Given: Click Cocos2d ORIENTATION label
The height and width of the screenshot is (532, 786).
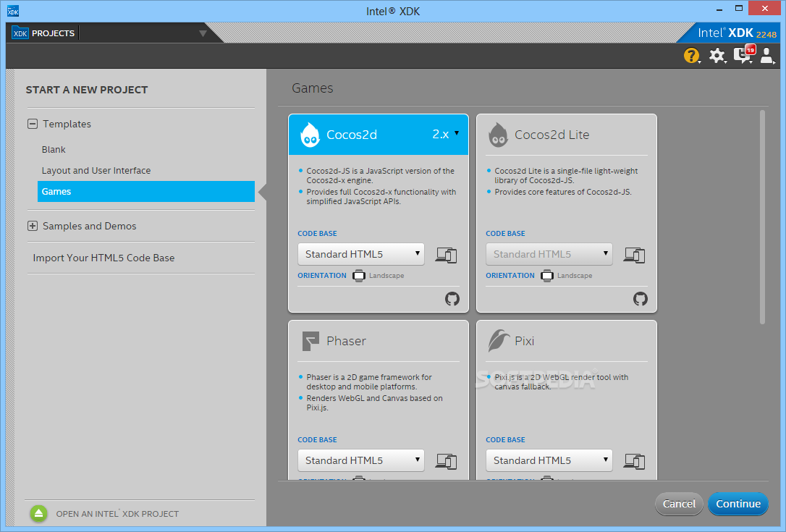Looking at the screenshot, I should [x=322, y=275].
